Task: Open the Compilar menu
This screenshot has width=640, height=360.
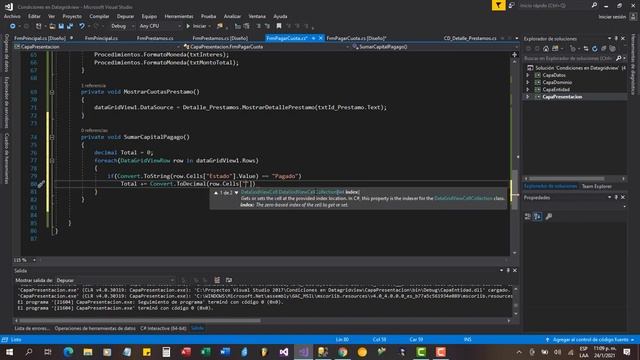Action: pos(99,16)
